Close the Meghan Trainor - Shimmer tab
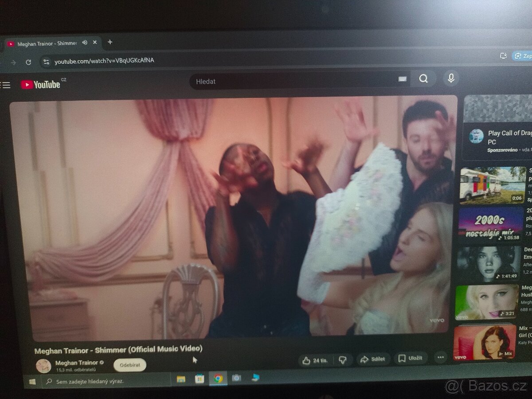Image resolution: width=532 pixels, height=399 pixels. 95,43
